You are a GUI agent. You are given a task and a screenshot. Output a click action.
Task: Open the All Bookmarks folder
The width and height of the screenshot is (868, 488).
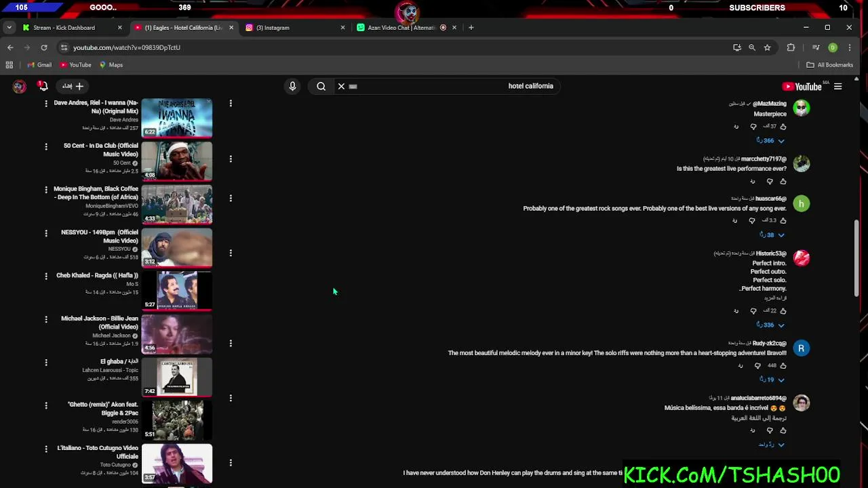point(829,65)
